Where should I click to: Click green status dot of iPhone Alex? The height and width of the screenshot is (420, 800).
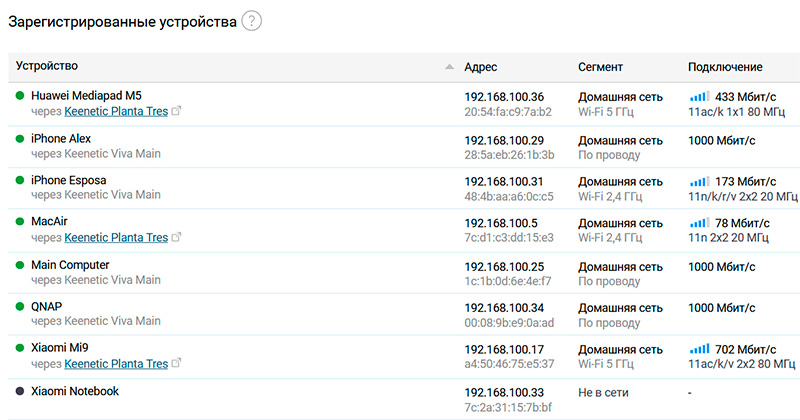pos(20,139)
